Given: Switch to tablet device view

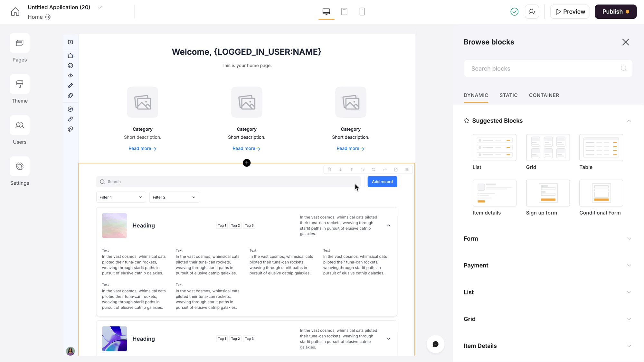Looking at the screenshot, I should [x=344, y=12].
